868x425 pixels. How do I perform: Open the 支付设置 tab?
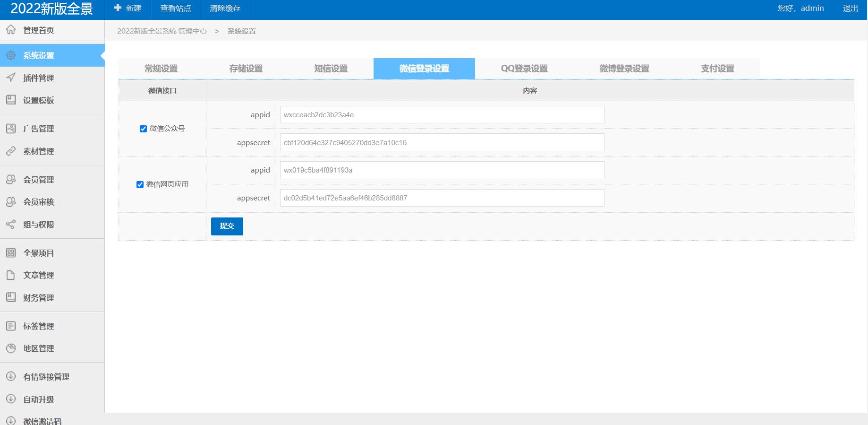717,69
